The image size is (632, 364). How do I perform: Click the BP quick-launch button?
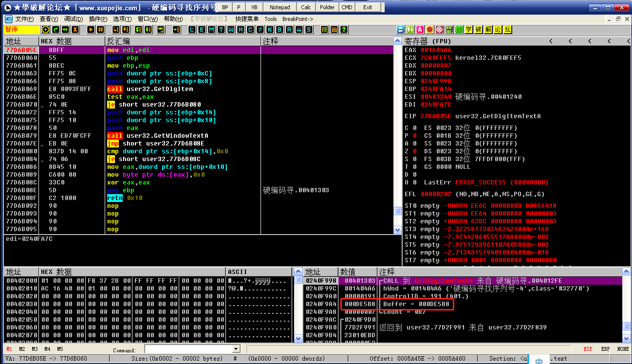click(225, 7)
